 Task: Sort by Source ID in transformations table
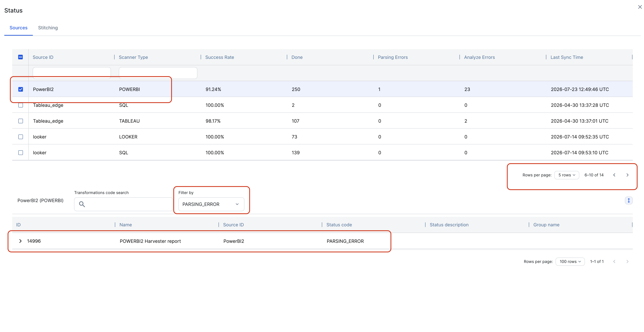click(x=233, y=225)
